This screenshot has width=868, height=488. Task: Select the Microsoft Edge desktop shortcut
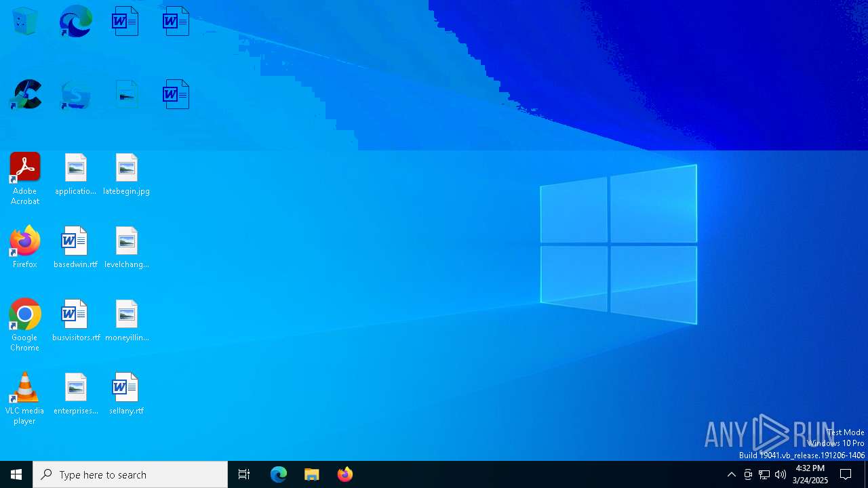[75, 22]
